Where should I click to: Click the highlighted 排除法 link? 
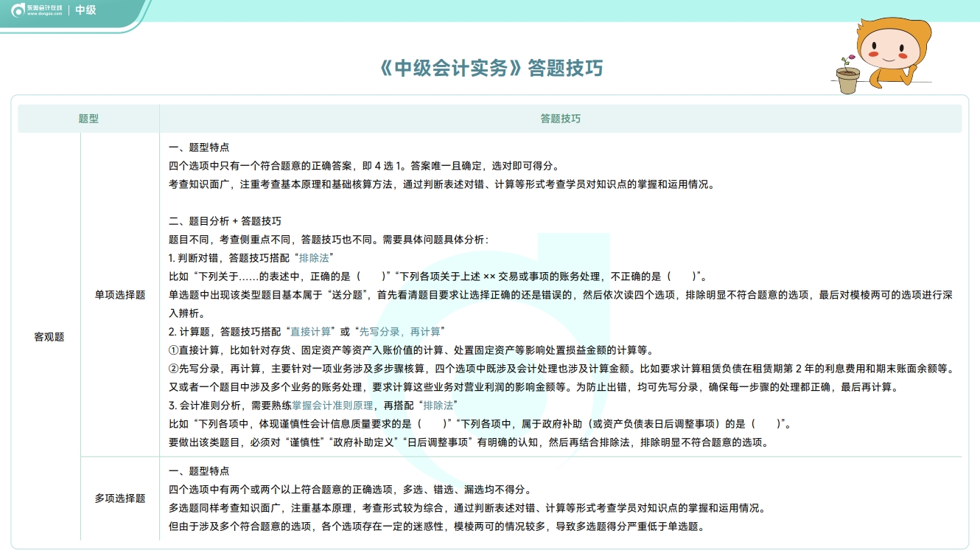(x=314, y=257)
